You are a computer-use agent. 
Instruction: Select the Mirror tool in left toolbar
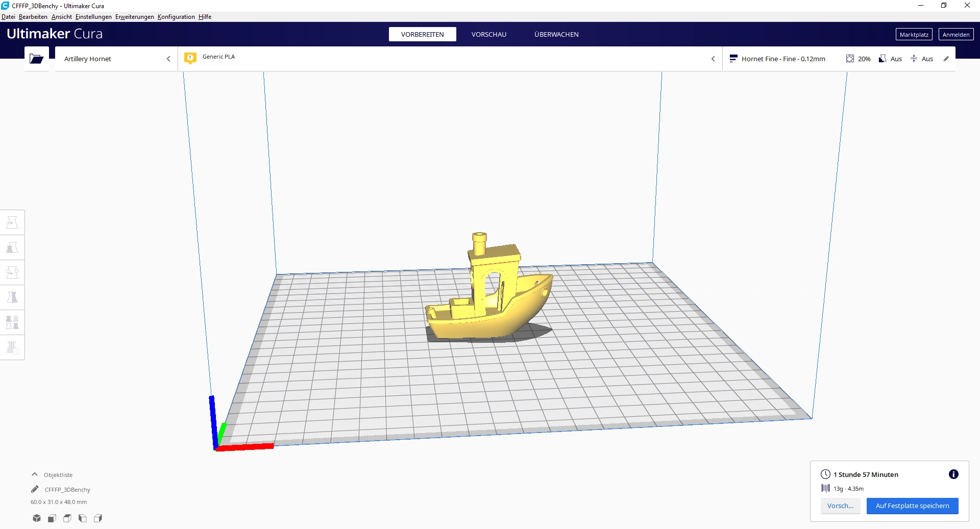(x=12, y=297)
